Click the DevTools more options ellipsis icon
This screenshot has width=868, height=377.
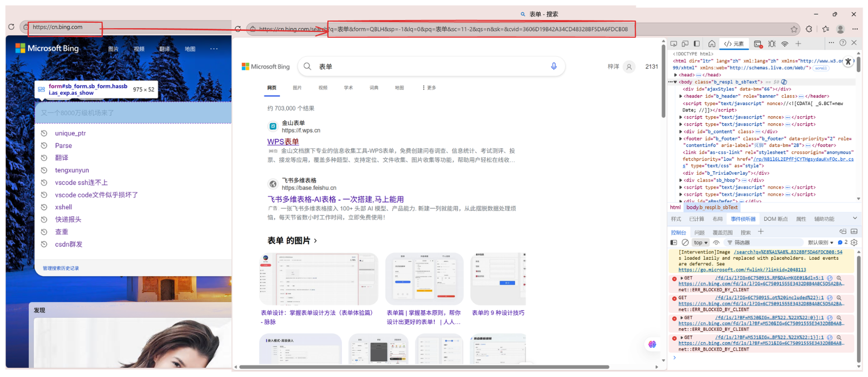[832, 43]
